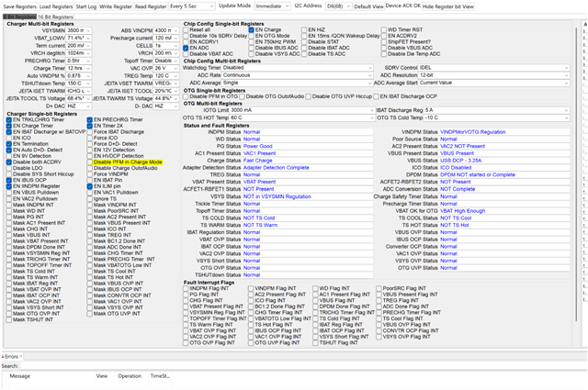Uncheck the EN ADC checkbox
The width and height of the screenshot is (588, 390).
(x=186, y=48)
